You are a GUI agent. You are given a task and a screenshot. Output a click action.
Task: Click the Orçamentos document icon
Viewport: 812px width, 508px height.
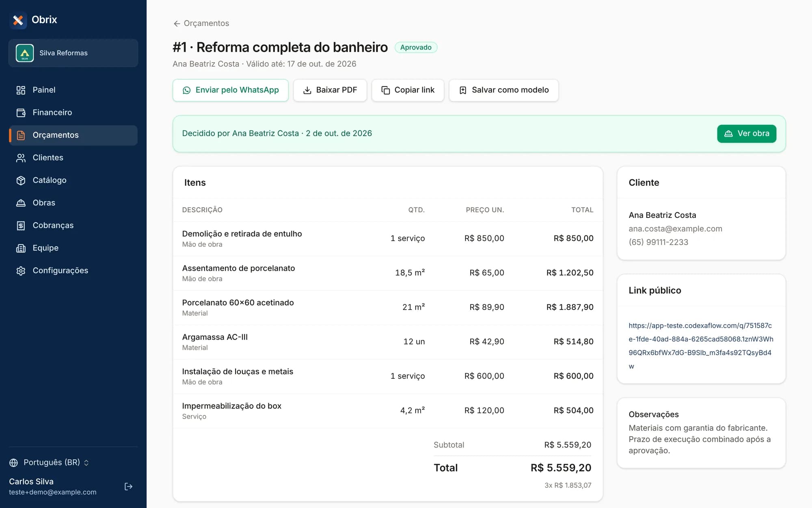[x=21, y=135]
